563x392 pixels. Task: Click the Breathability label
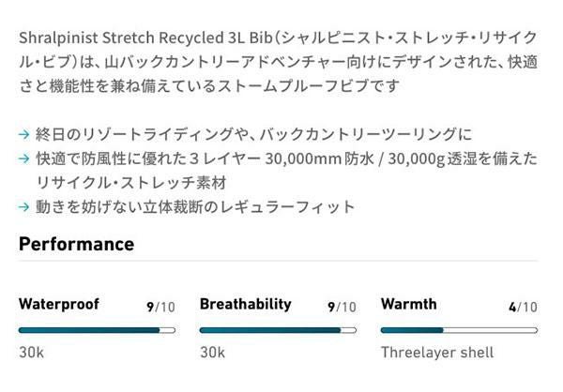245,305
